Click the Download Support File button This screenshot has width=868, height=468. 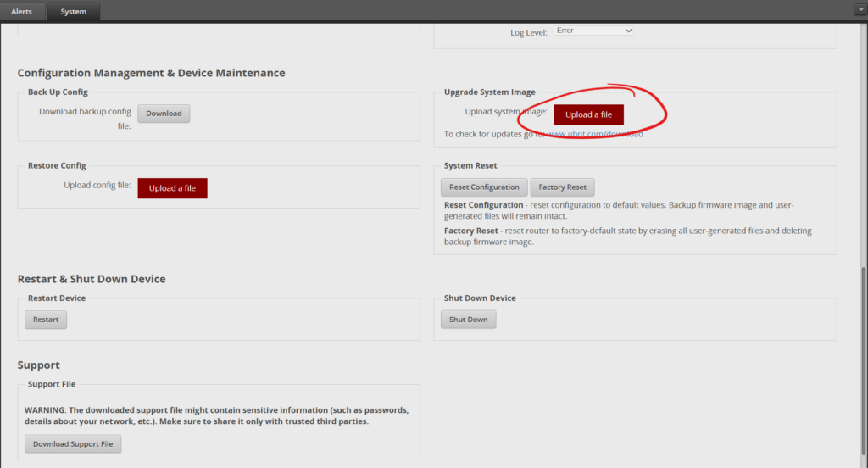[x=73, y=444]
